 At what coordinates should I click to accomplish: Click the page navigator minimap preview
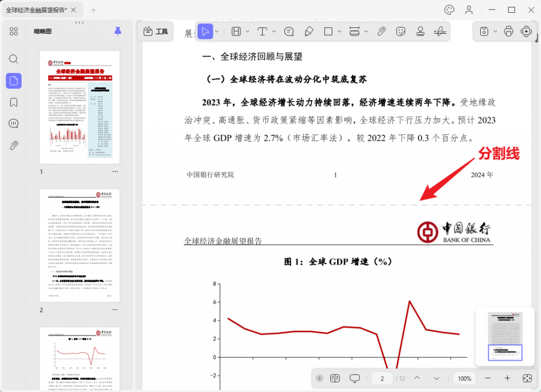[505, 336]
